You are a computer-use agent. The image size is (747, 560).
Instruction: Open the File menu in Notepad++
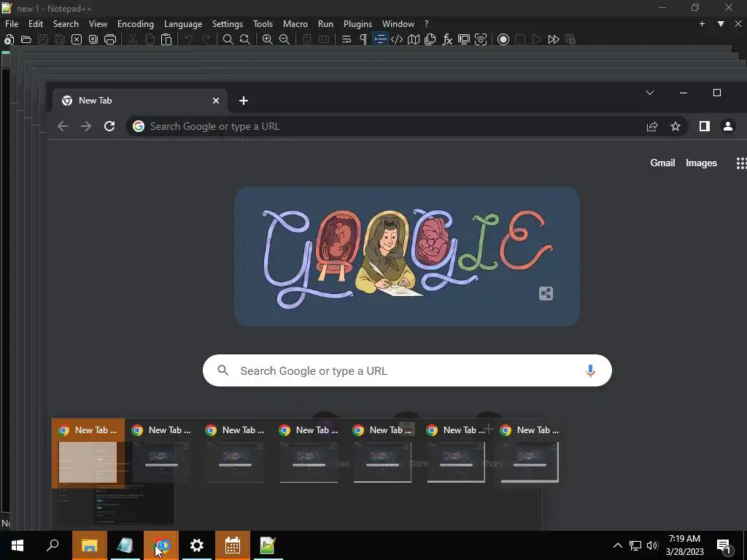pos(12,24)
